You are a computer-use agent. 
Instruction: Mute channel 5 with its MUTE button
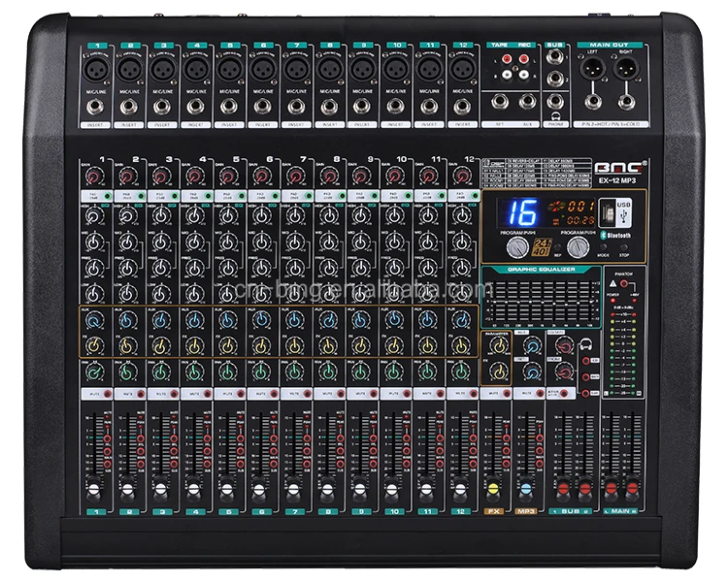(241, 394)
